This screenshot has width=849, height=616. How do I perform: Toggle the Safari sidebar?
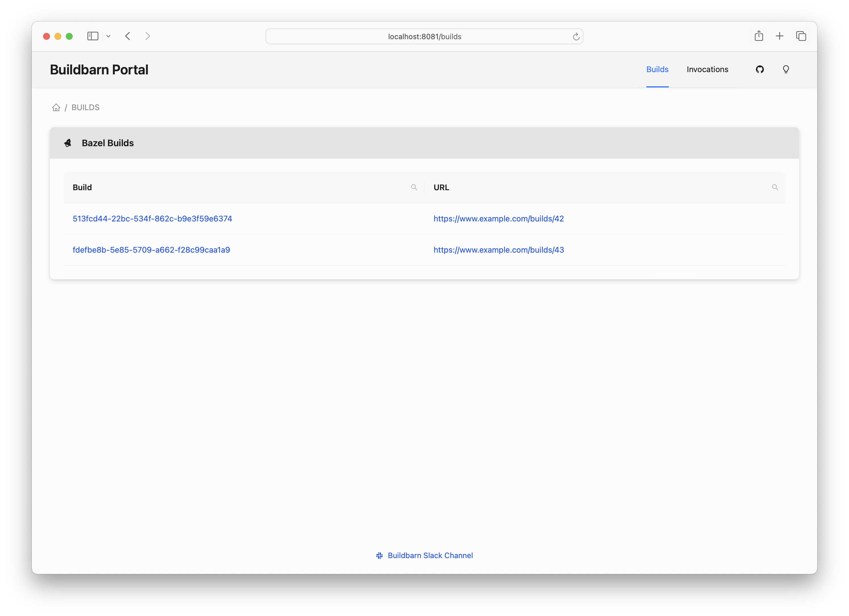[93, 36]
